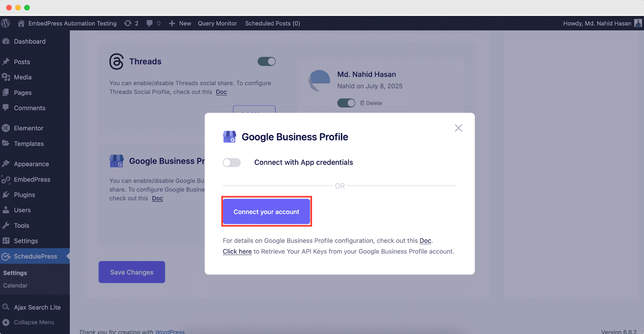The image size is (644, 334).
Task: Click the Google Business store icon on the background card
Action: [x=116, y=161]
